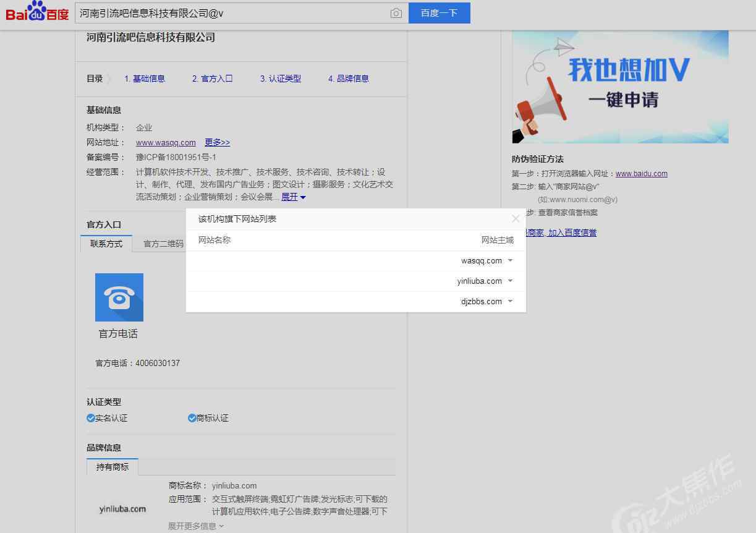Click the 网站名称 column header
This screenshot has height=533, width=756.
(x=214, y=240)
